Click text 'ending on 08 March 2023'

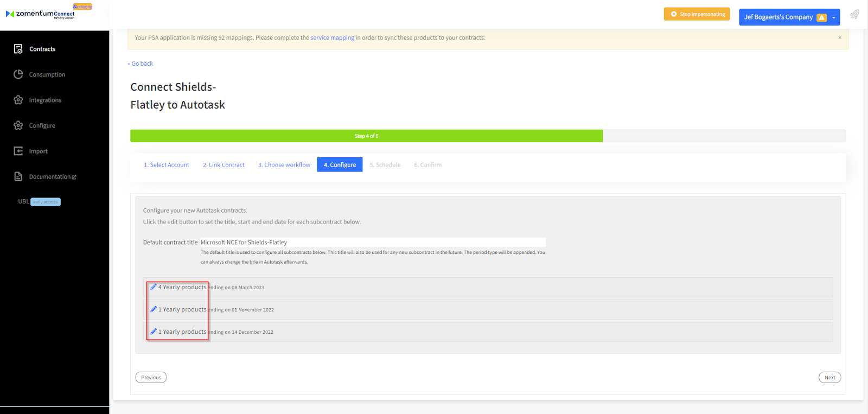(237, 288)
